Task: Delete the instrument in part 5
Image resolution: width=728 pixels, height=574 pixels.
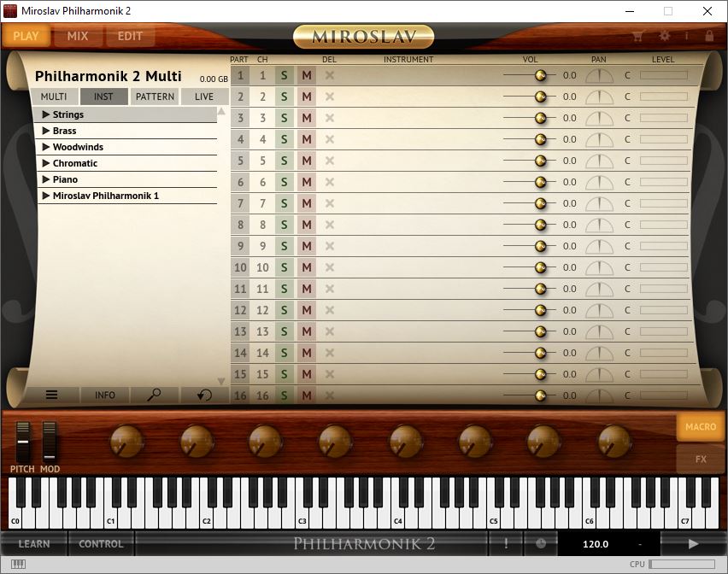Action: pos(330,161)
